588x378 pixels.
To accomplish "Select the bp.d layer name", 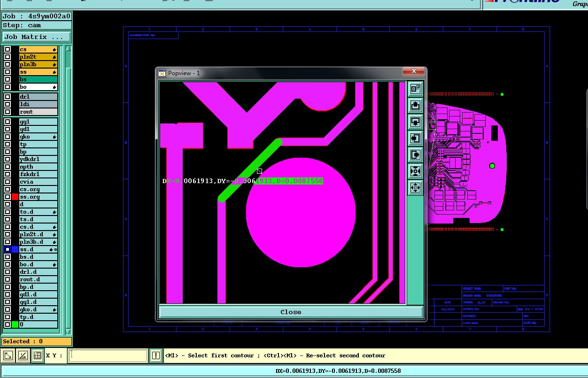I will [38, 287].
